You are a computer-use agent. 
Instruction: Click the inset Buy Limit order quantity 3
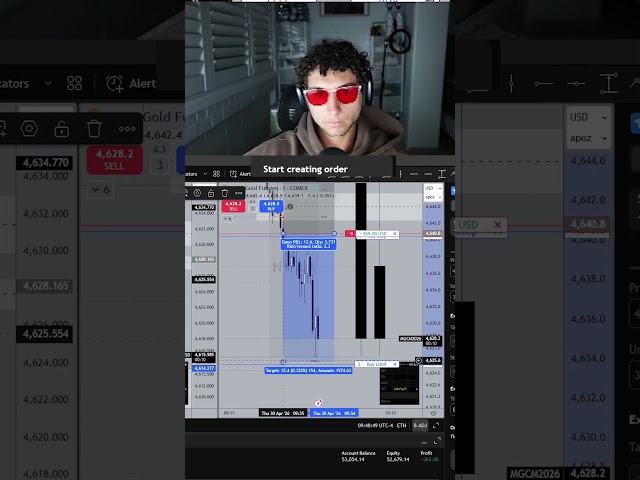pos(359,364)
